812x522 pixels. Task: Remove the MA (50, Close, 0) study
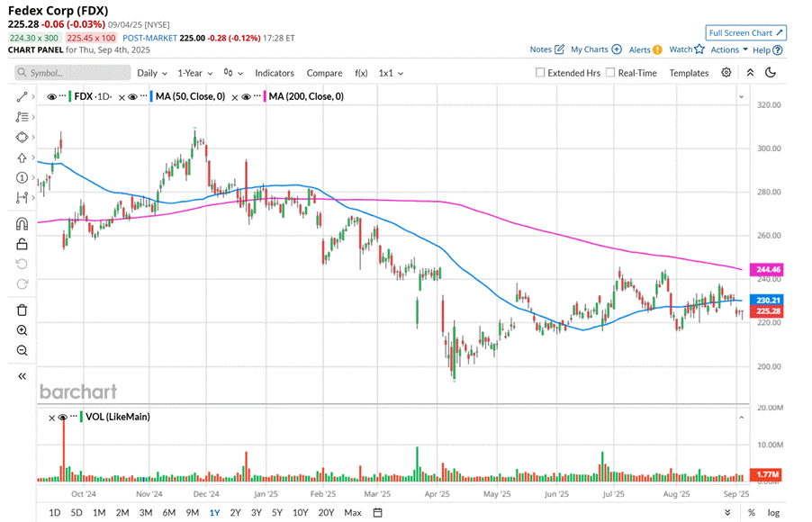coord(122,97)
